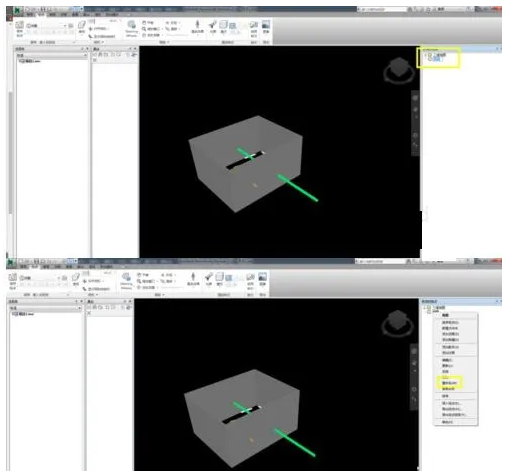The image size is (507, 476).
Task: Click top icon on bottom window navigation bar
Action: click(414, 351)
